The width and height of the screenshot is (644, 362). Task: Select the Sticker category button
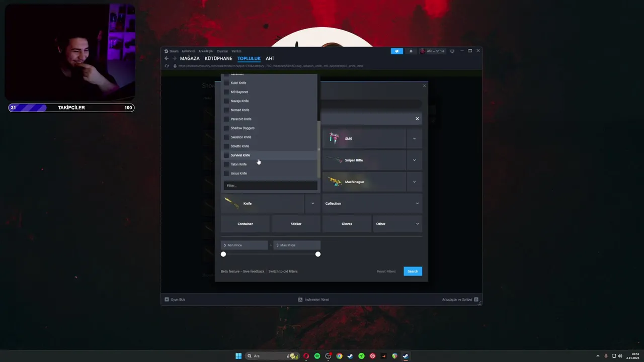pos(296,224)
